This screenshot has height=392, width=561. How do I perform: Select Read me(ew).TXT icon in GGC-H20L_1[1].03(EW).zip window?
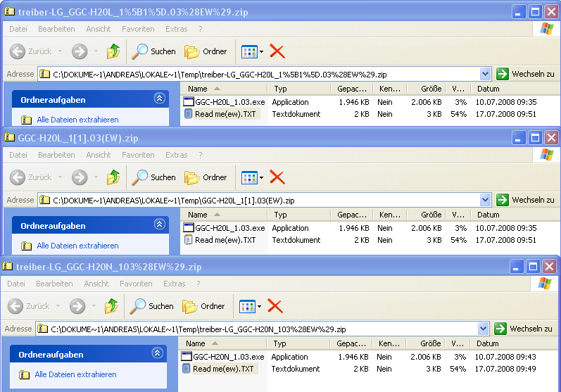(x=188, y=240)
